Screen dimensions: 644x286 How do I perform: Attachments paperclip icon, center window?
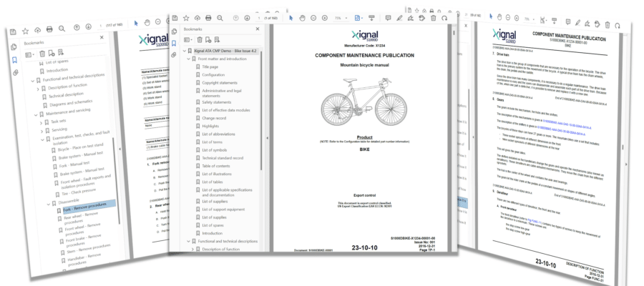click(x=174, y=55)
